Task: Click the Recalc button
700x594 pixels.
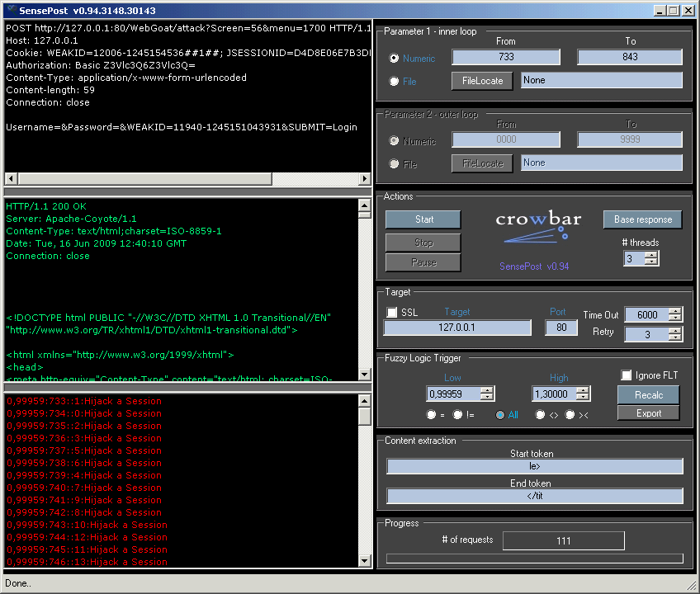Action: point(648,395)
